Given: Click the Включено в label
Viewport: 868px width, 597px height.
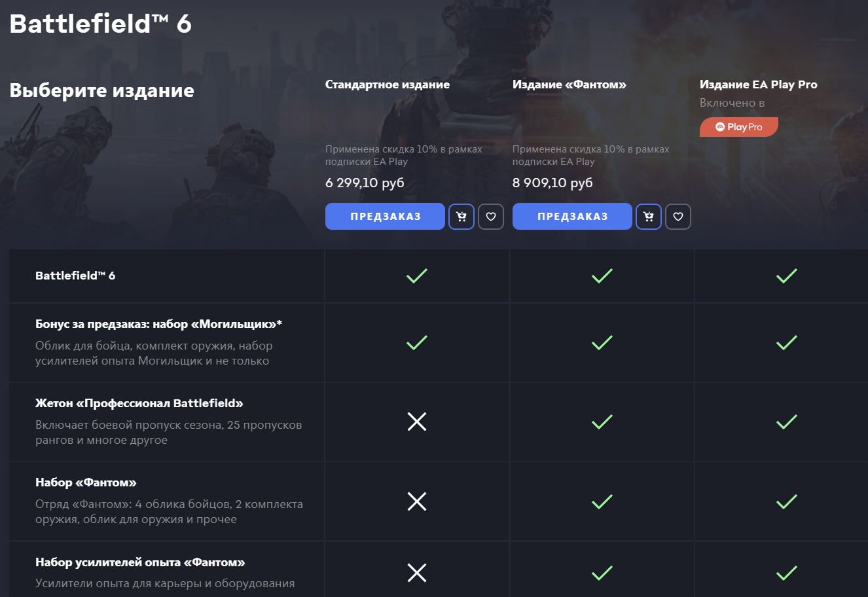Looking at the screenshot, I should point(732,103).
